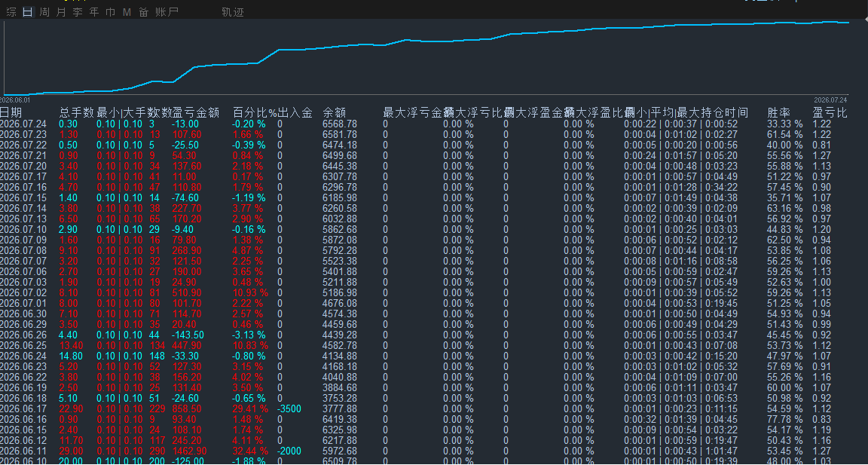Click the -2000 withdrawal value
The height and width of the screenshot is (465, 868).
click(289, 451)
